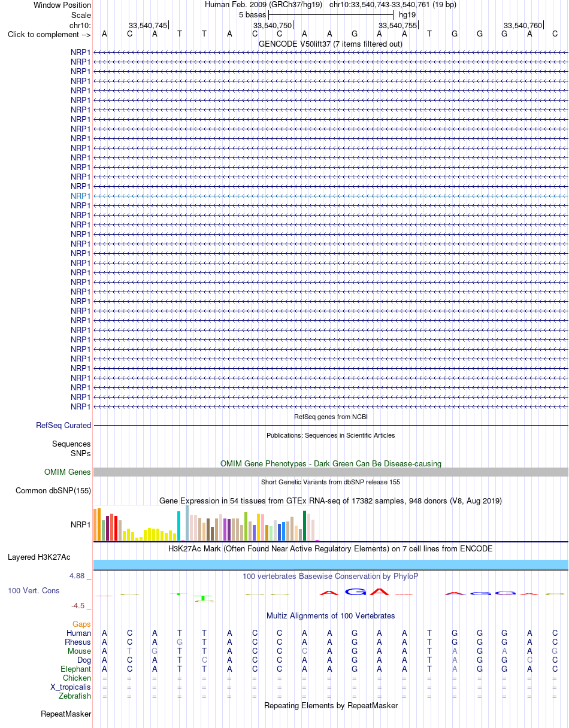Open the GTEx Gene Expression track title
The image size is (569, 728).
coord(331,500)
